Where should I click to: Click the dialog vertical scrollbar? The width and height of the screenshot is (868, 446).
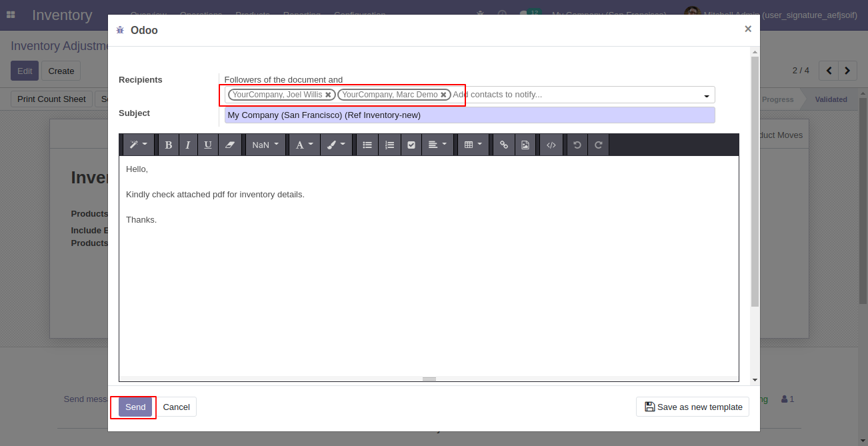click(x=755, y=181)
